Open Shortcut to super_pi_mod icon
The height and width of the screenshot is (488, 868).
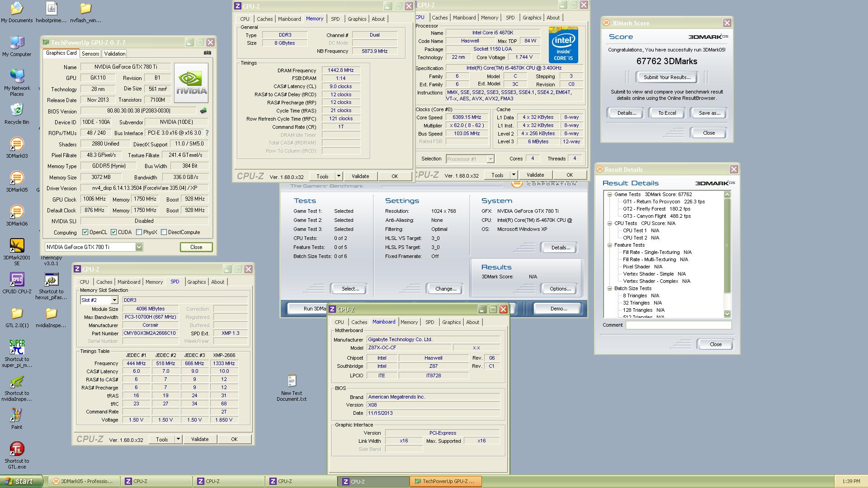pos(17,354)
